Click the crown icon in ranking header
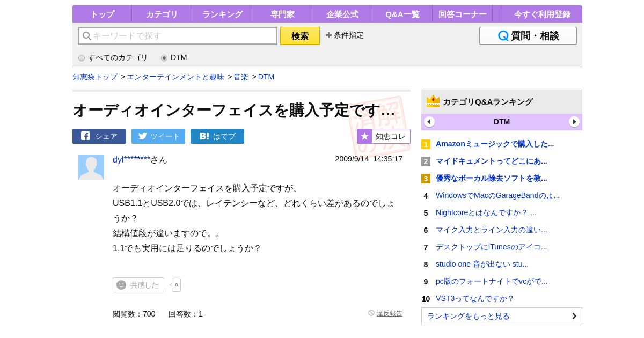The height and width of the screenshot is (338, 644). pyautogui.click(x=433, y=101)
